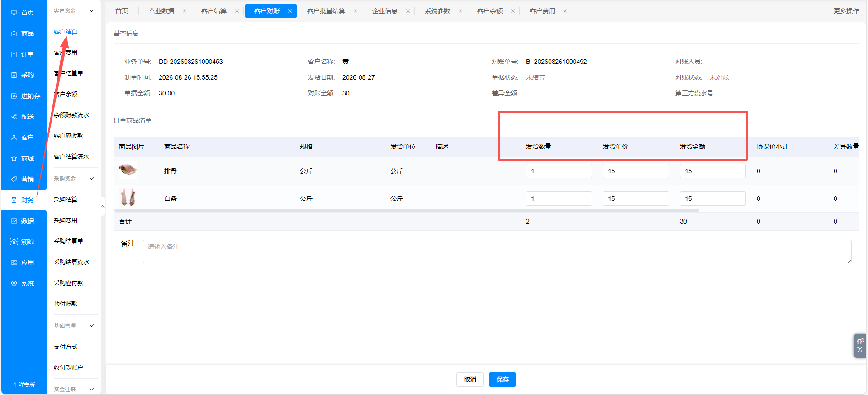Click the 白条 product thumbnail

click(128, 197)
